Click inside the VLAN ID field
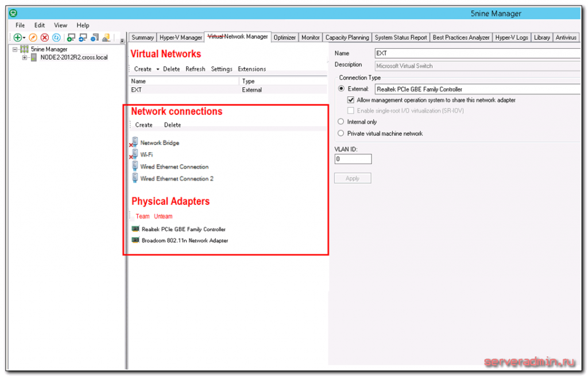 pyautogui.click(x=352, y=159)
